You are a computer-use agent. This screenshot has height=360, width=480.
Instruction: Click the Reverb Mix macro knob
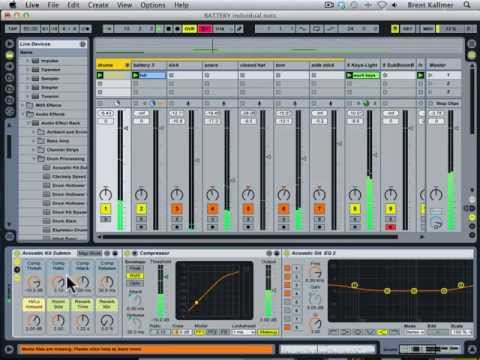point(107,321)
